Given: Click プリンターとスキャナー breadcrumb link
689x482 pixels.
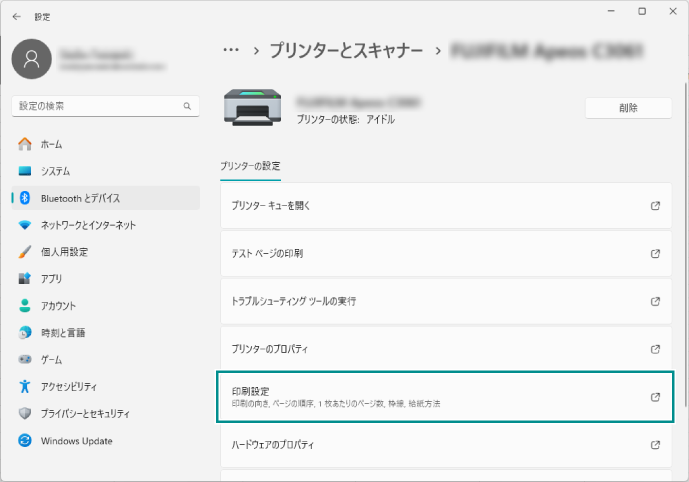Looking at the screenshot, I should tap(348, 49).
